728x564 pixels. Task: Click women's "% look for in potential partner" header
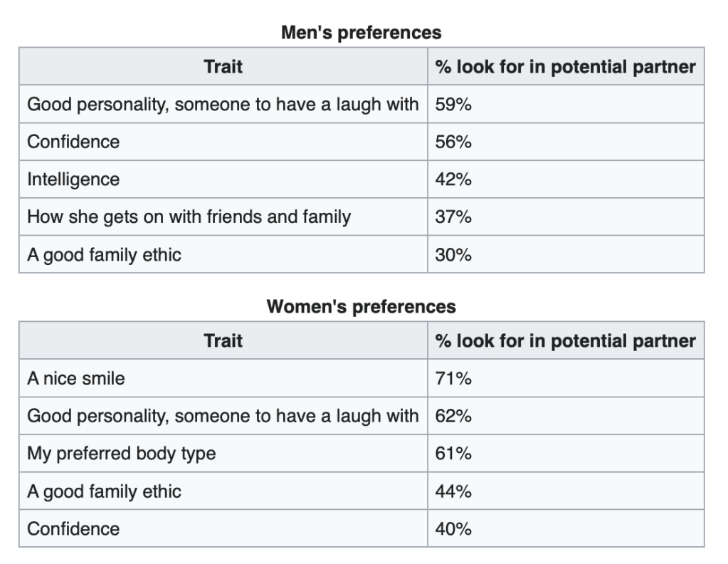565,340
